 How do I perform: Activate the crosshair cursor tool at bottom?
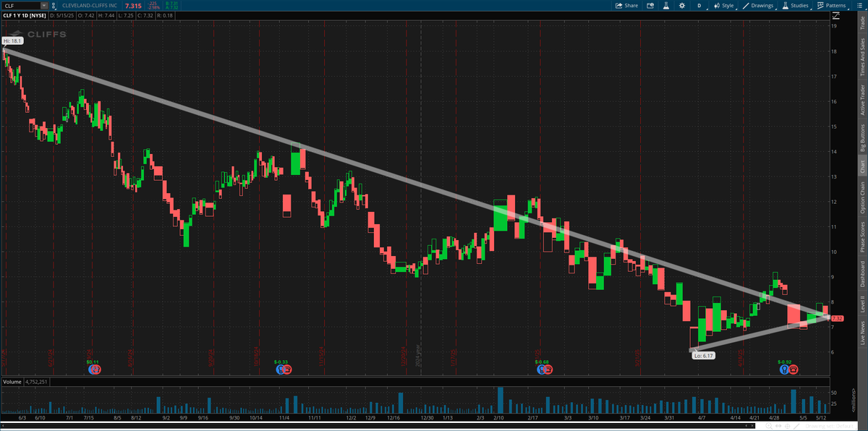tap(787, 425)
